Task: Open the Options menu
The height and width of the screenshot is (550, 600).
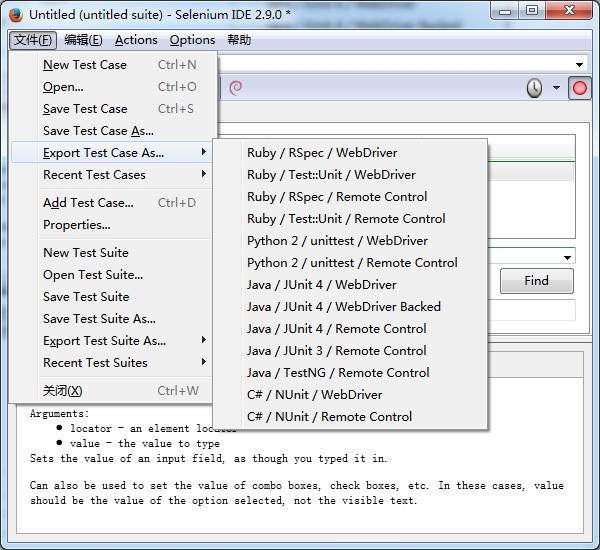Action: [192, 40]
